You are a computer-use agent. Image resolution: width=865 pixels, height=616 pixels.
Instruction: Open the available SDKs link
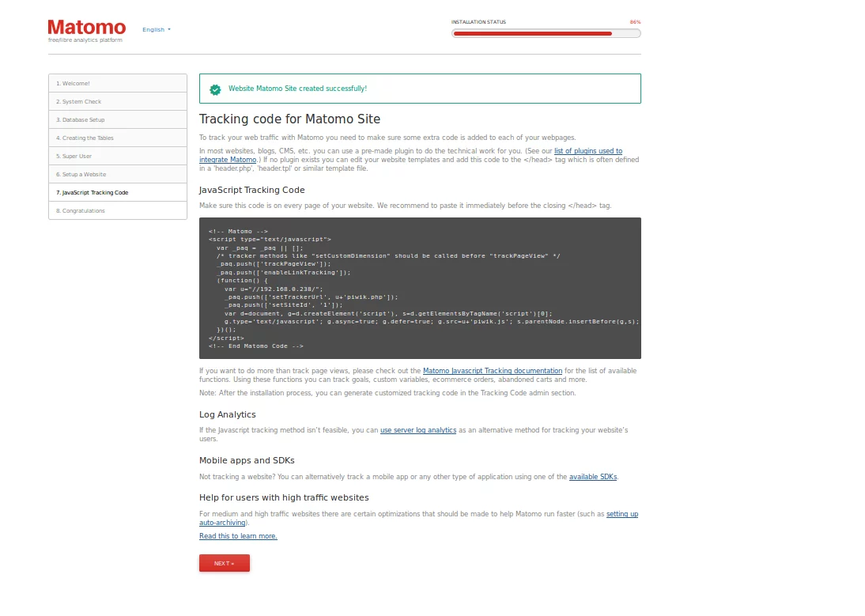click(x=593, y=477)
